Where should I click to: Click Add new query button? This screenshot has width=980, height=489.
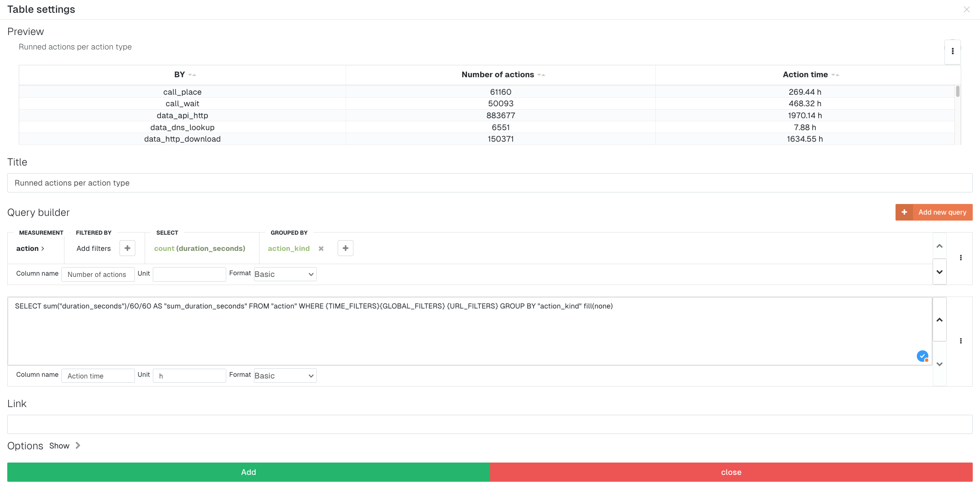pyautogui.click(x=933, y=212)
